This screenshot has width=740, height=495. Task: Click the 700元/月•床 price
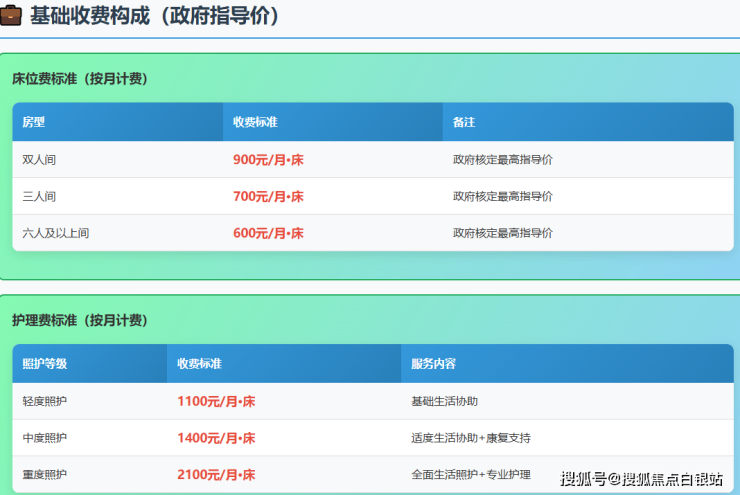click(x=268, y=196)
